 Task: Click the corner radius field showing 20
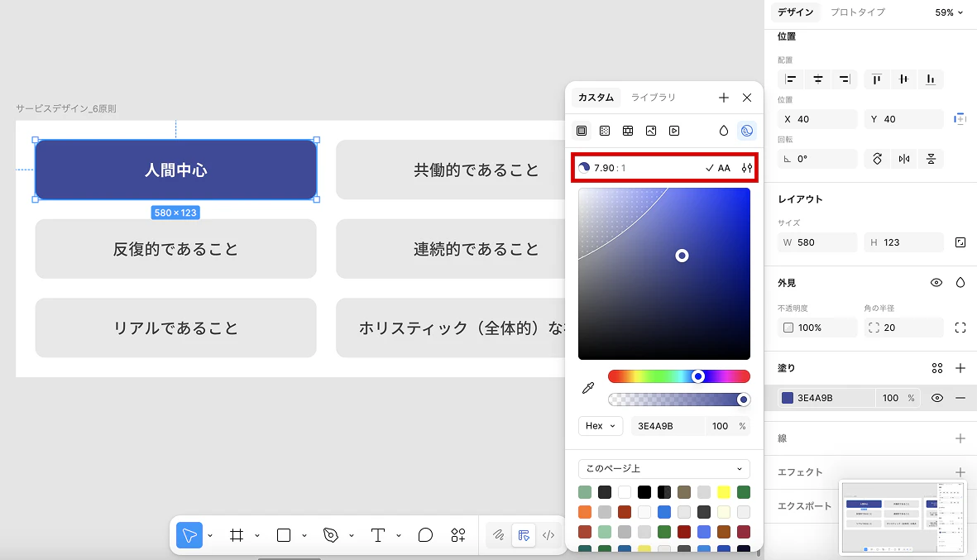[x=903, y=328]
